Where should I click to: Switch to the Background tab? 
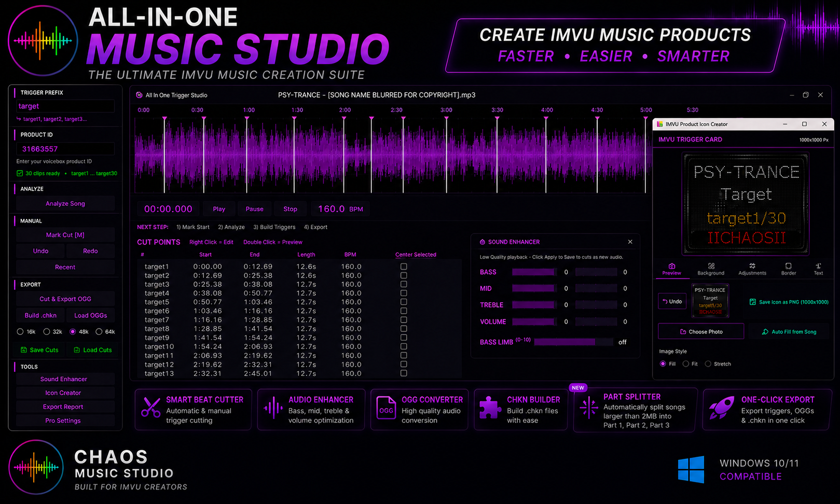(711, 269)
